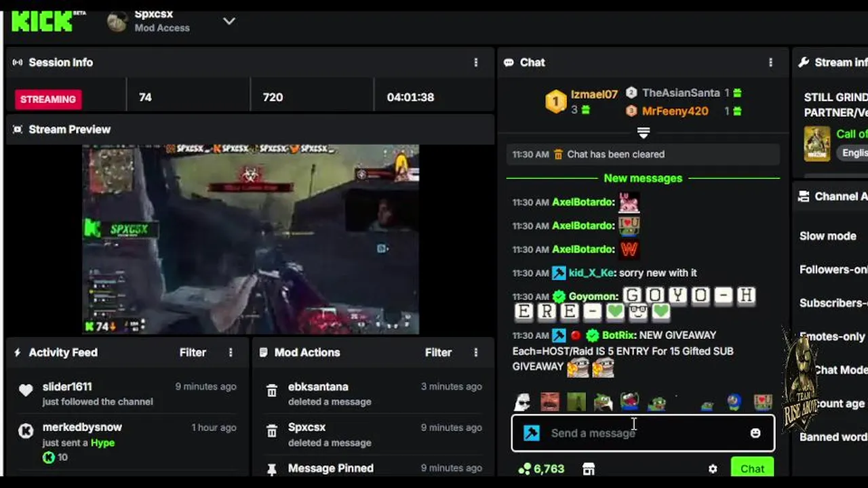868x488 pixels.
Task: Click the Kick logo
Action: pos(42,21)
